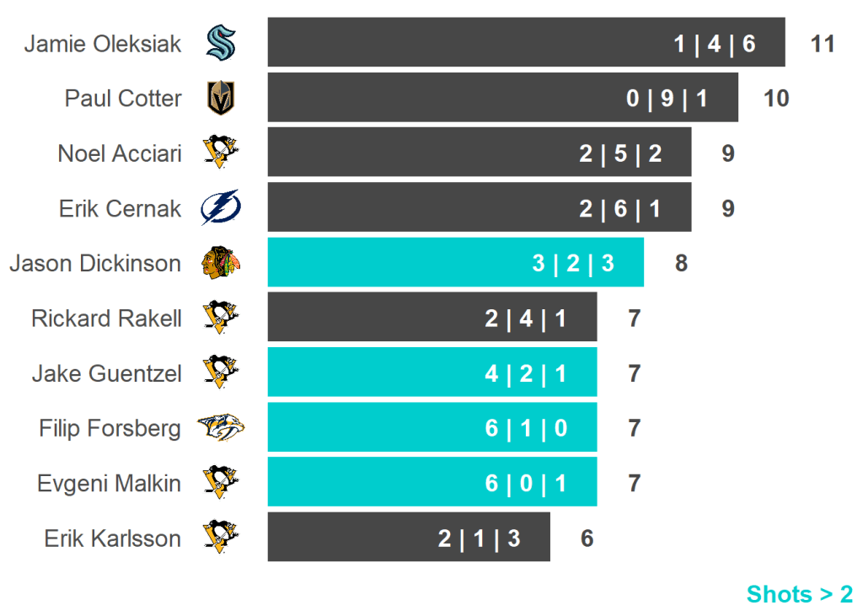This screenshot has width=863, height=616.
Task: Click the total 11 next to the top bar
Action: point(822,44)
